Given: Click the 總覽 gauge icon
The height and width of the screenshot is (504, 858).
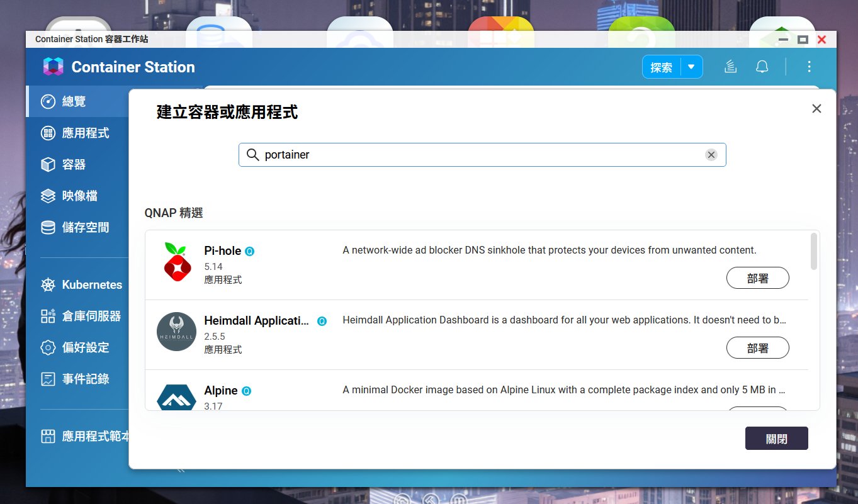Looking at the screenshot, I should (48, 101).
